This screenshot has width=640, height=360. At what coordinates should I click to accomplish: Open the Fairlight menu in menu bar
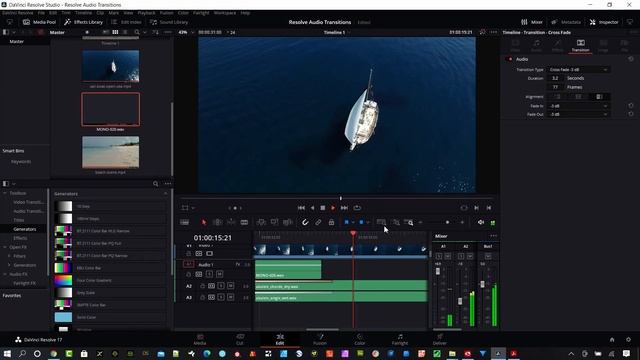pyautogui.click(x=201, y=13)
